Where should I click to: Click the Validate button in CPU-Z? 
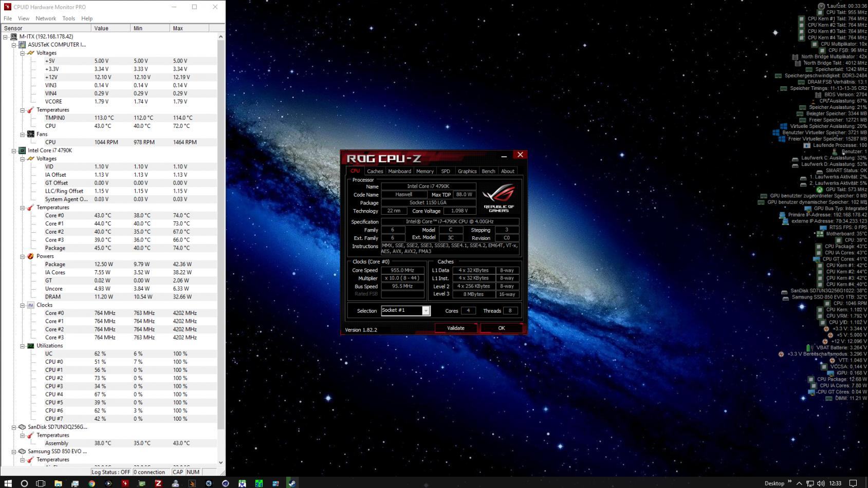point(456,328)
